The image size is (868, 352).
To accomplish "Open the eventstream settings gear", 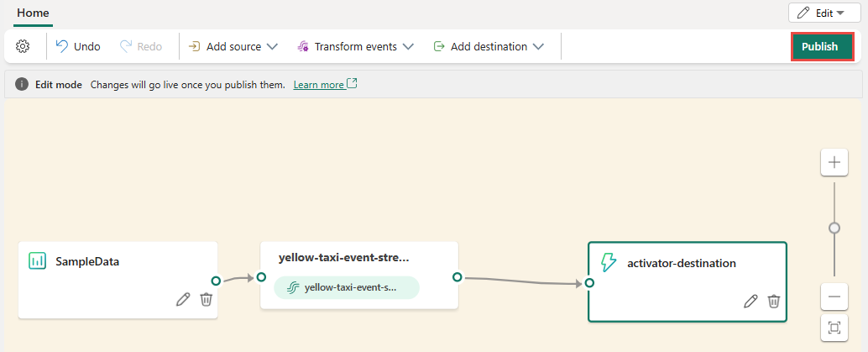I will (x=24, y=47).
